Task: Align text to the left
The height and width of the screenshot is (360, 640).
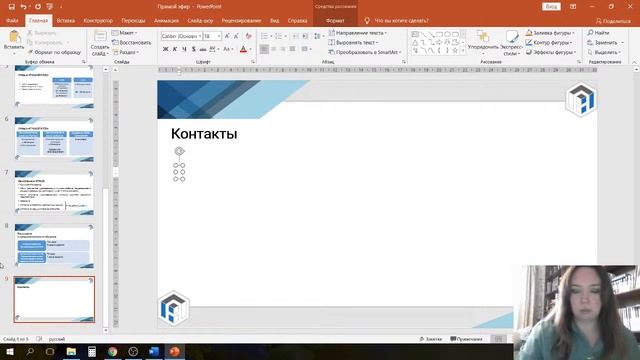Action: coord(264,49)
